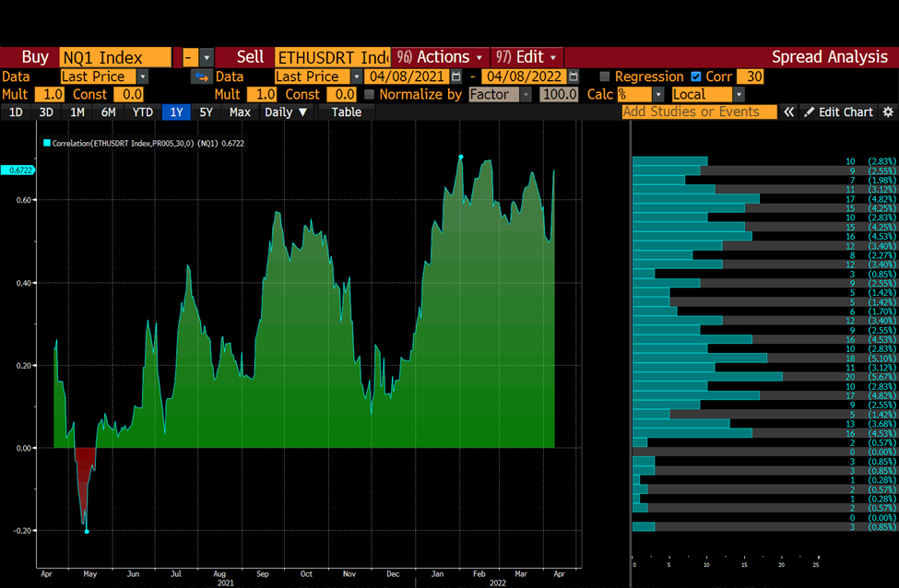The width and height of the screenshot is (899, 588).
Task: Click the NQ1 Index buy field
Action: (115, 57)
